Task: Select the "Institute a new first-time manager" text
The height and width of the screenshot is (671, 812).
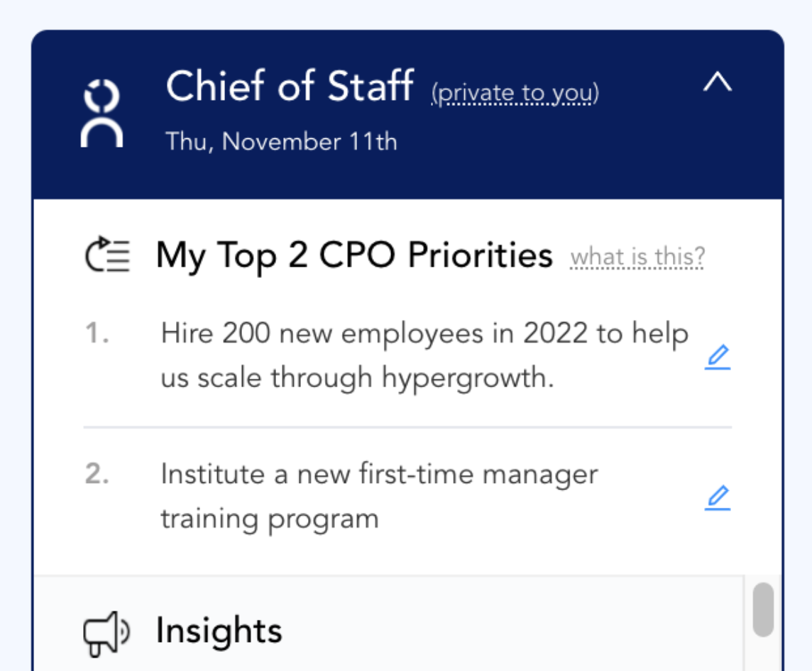Action: (379, 474)
